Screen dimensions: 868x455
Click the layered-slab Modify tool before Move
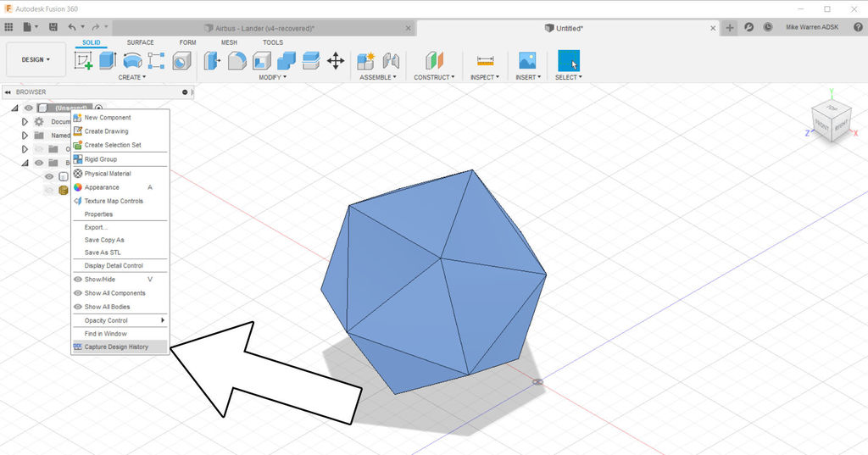[x=311, y=60]
